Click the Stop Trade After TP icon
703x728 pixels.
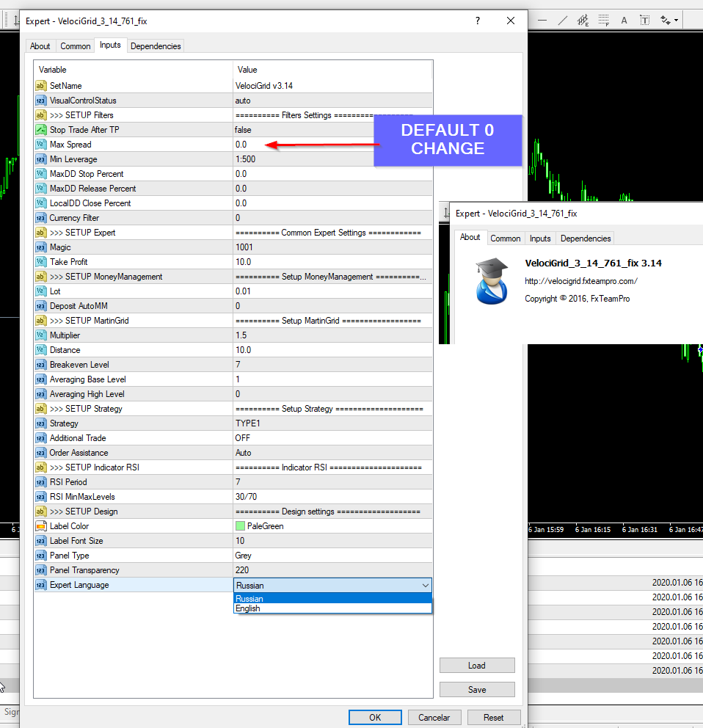pyautogui.click(x=41, y=130)
